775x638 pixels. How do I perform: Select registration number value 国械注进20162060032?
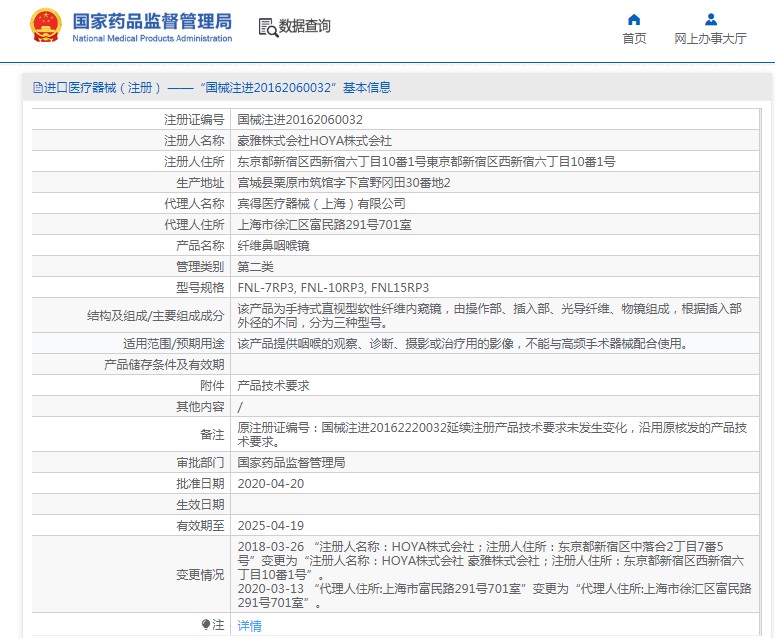pos(300,120)
